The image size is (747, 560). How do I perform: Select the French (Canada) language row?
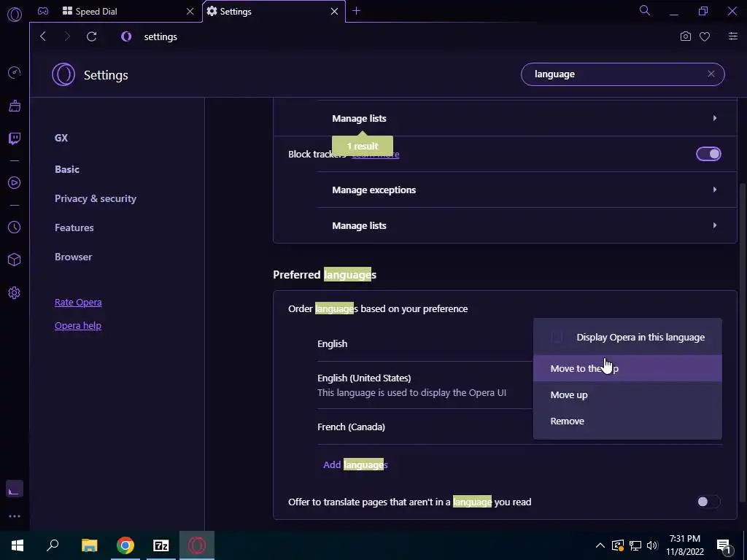(519, 427)
